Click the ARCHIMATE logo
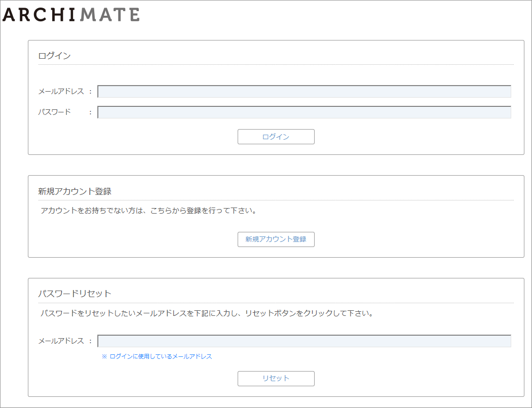 click(x=71, y=15)
